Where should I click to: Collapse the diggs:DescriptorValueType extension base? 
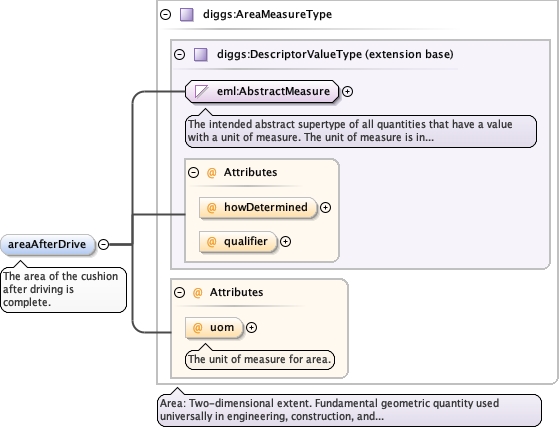click(179, 55)
